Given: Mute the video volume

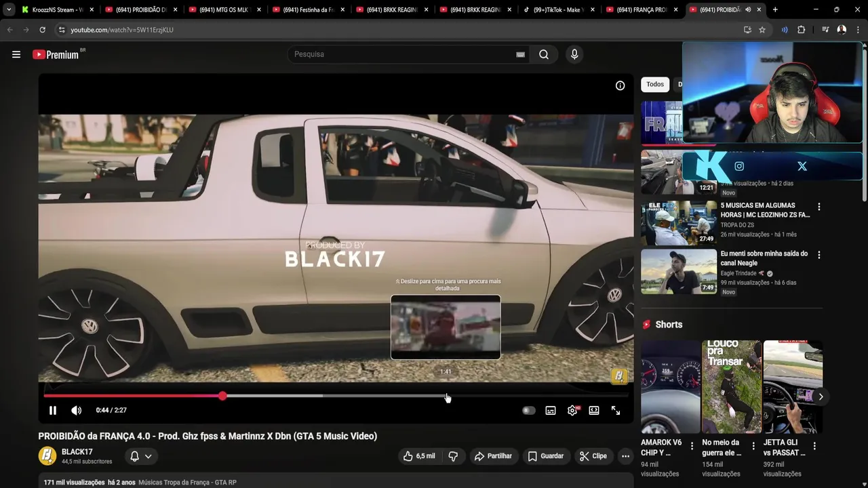Looking at the screenshot, I should coord(76,410).
